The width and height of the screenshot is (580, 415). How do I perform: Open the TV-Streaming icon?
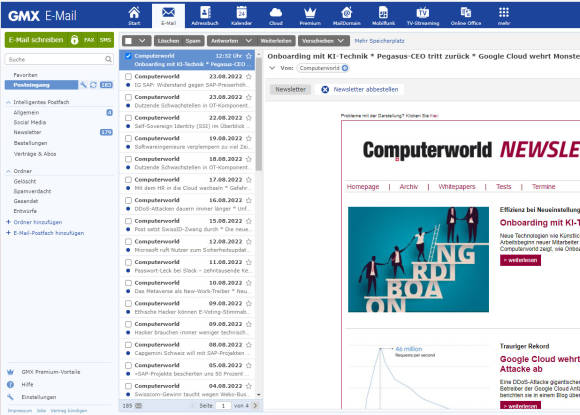(x=423, y=16)
